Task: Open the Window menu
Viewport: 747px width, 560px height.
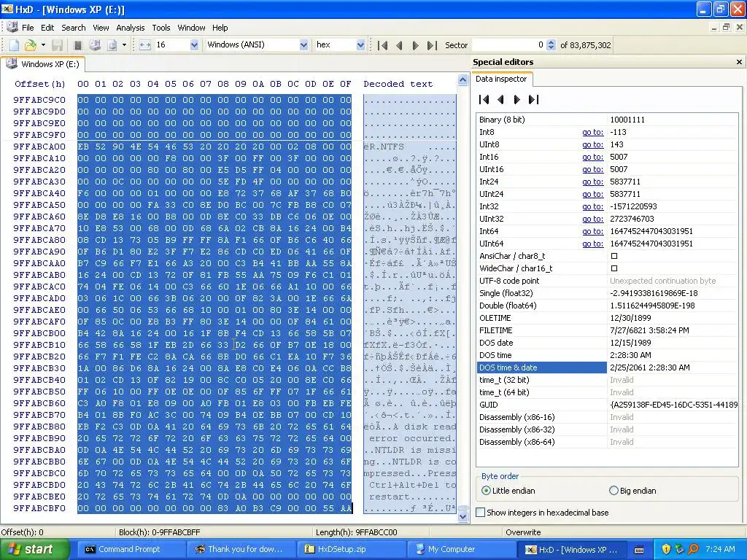Action: [191, 28]
